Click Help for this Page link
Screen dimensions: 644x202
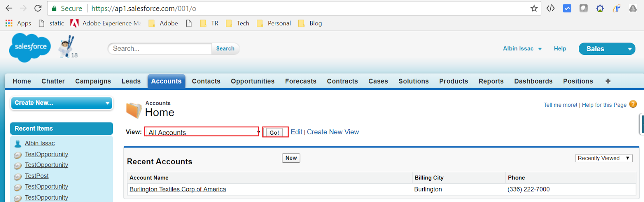click(604, 105)
